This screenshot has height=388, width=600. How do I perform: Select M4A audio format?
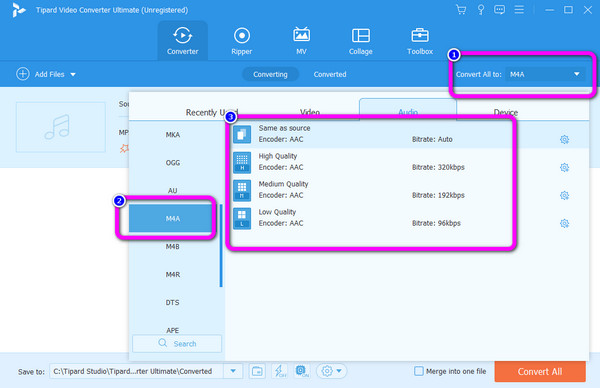[x=173, y=218]
